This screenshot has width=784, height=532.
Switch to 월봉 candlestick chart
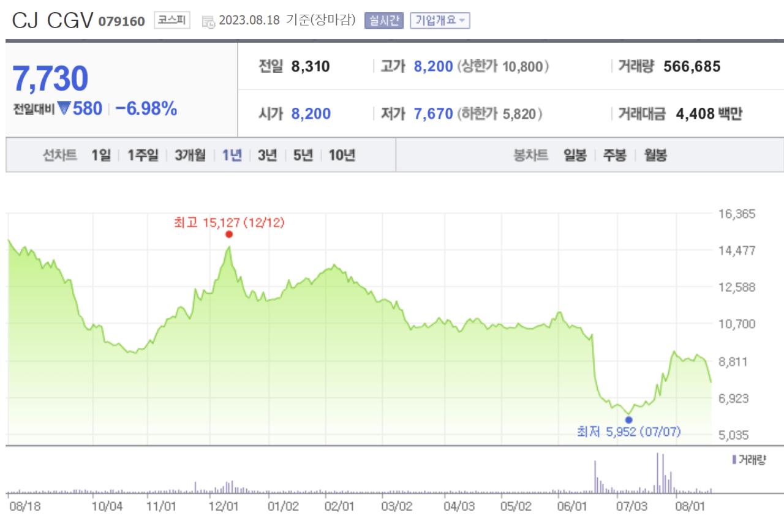[655, 155]
